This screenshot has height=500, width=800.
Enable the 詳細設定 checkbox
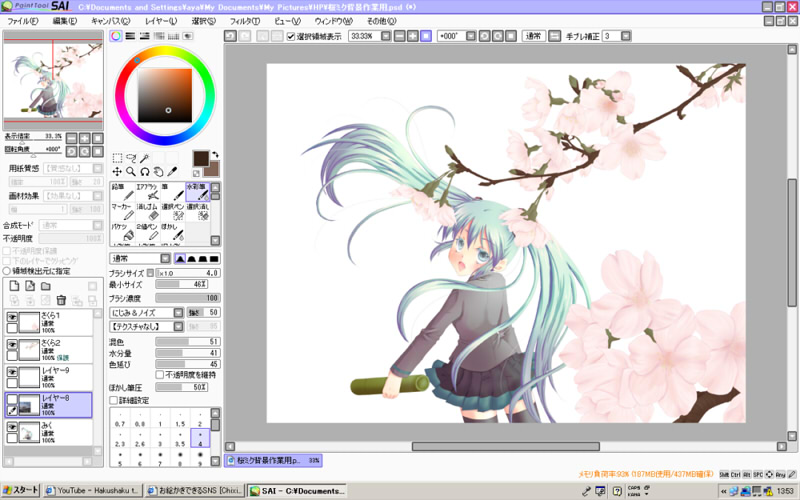click(x=114, y=399)
